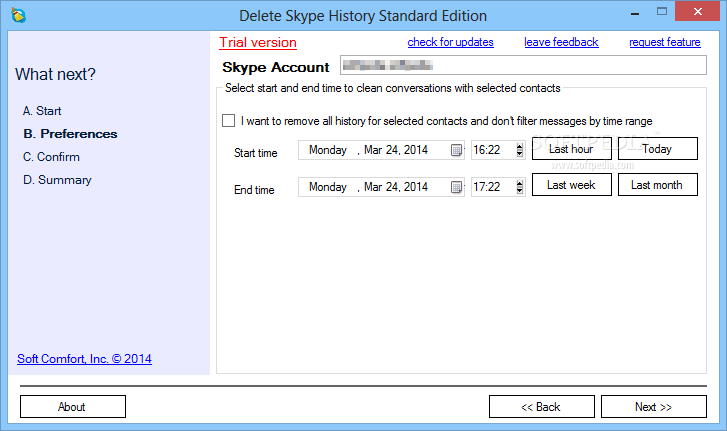Decrease End time with down arrow
This screenshot has width=727, height=431.
[519, 191]
